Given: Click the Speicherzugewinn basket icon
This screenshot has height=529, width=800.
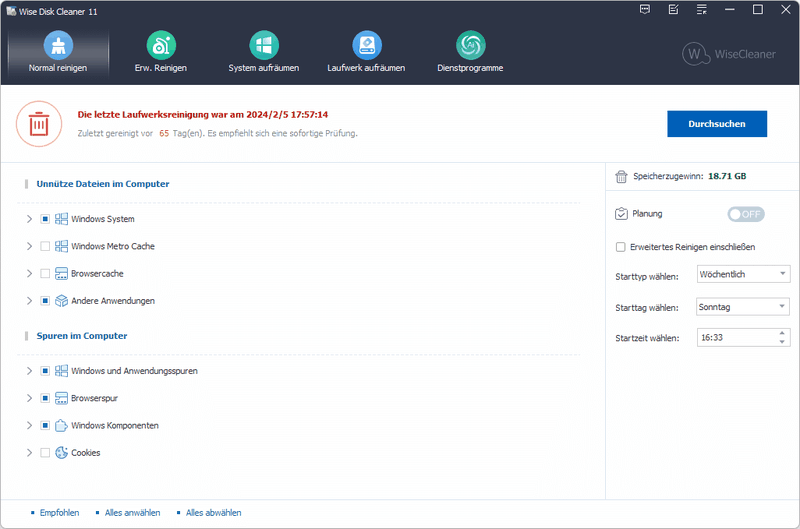Looking at the screenshot, I should point(621,177).
